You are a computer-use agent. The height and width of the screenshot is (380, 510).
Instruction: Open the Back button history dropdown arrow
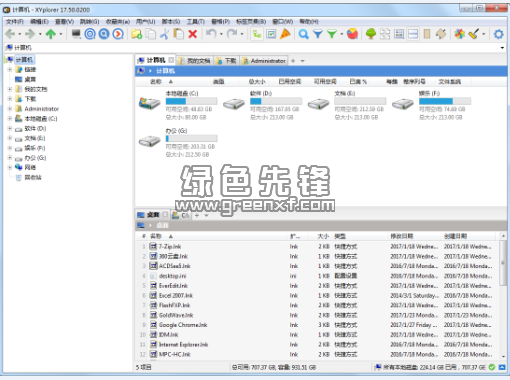click(x=20, y=34)
